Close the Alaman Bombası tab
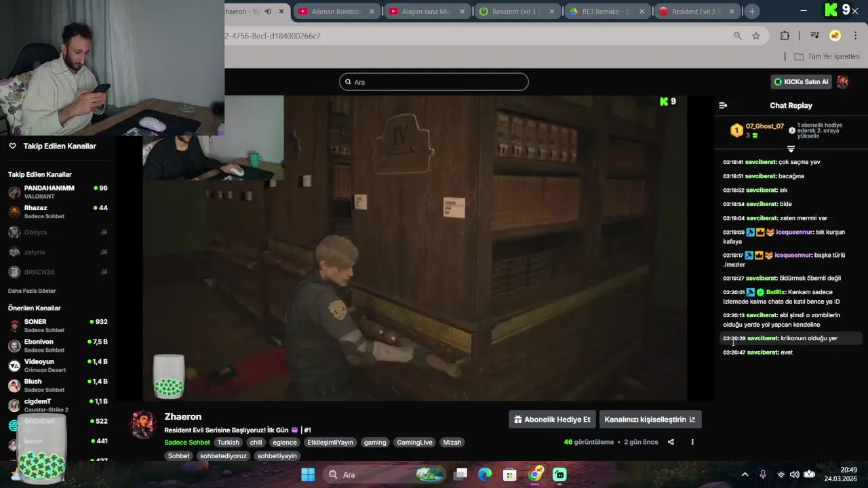 coord(372,12)
